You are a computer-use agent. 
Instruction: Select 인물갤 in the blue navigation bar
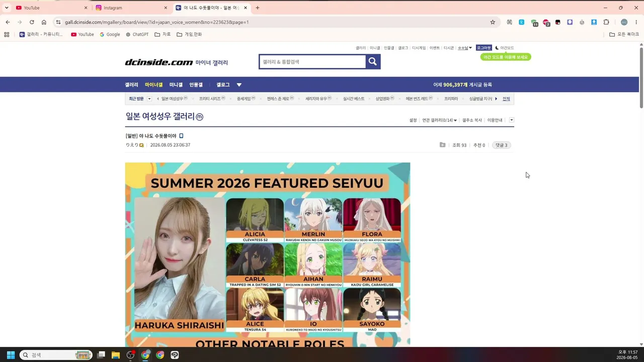click(x=196, y=85)
